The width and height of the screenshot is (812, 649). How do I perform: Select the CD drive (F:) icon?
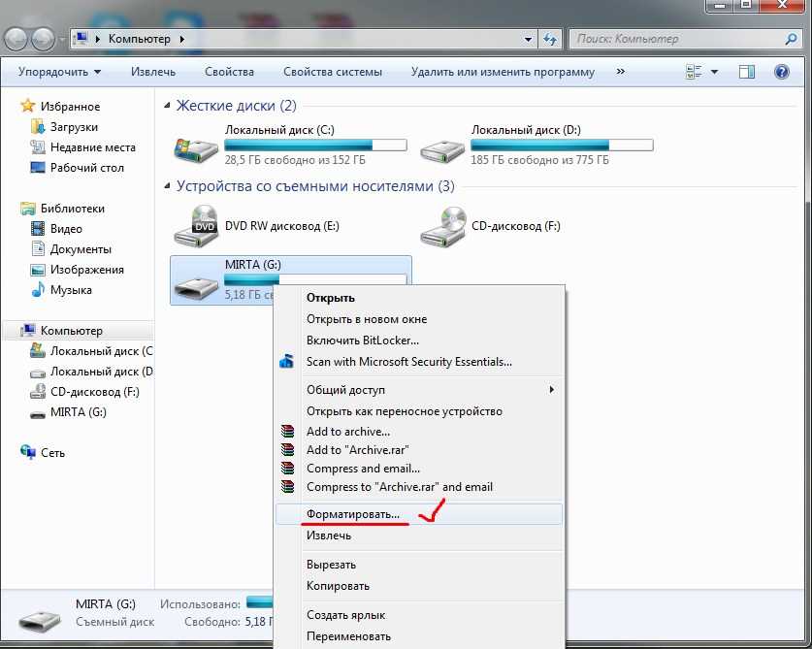(x=442, y=226)
